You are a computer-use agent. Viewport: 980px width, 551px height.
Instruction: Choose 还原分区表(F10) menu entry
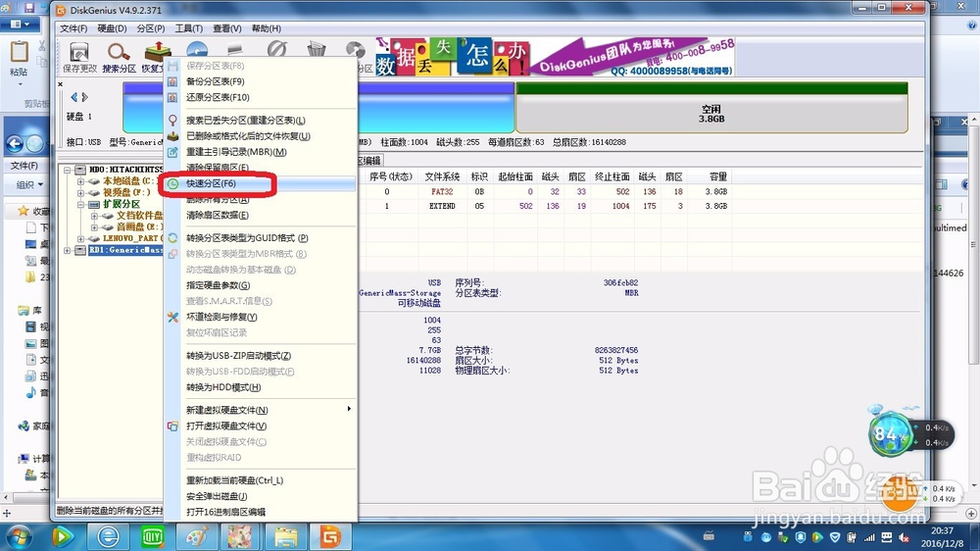click(x=261, y=97)
